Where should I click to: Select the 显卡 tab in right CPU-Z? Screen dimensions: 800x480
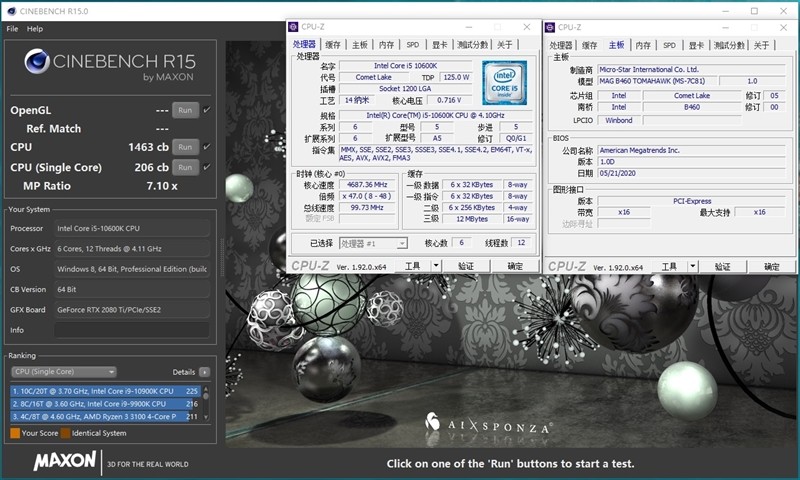pyautogui.click(x=696, y=45)
